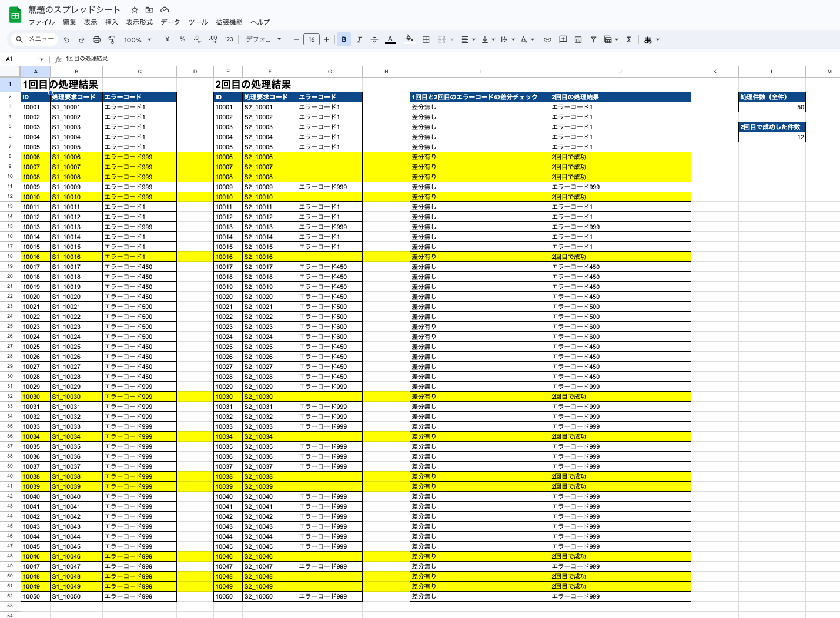Select column K header
Image resolution: width=840 pixels, height=618 pixels.
click(715, 72)
